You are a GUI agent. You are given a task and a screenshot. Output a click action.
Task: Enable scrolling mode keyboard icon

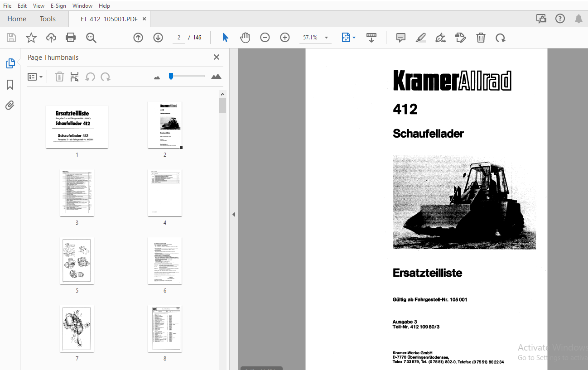(x=371, y=38)
